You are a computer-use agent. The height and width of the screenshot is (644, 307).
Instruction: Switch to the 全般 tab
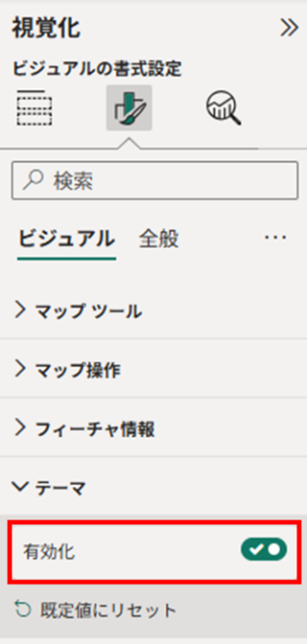tap(159, 239)
